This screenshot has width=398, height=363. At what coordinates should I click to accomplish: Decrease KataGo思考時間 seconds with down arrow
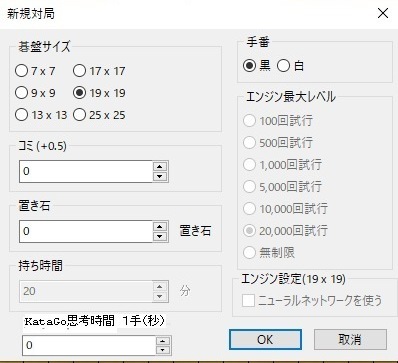pyautogui.click(x=163, y=350)
